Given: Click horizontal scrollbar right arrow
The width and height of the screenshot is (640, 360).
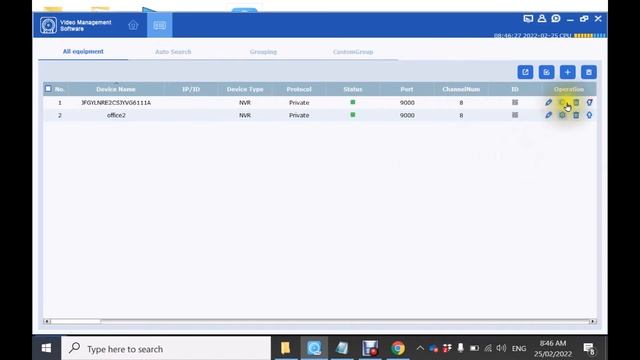Looking at the screenshot, I should point(593,322).
